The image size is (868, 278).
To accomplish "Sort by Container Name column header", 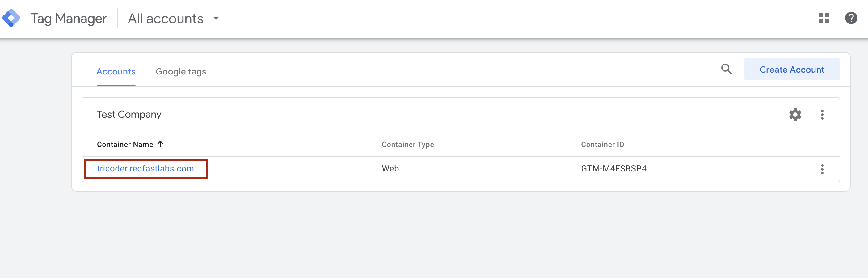I will [x=125, y=145].
